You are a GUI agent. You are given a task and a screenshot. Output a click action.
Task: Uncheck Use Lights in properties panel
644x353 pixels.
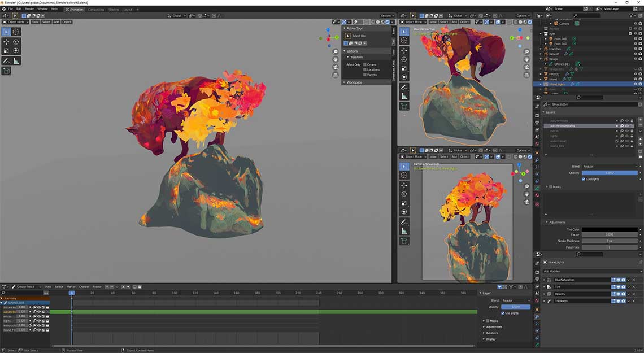[x=583, y=179]
